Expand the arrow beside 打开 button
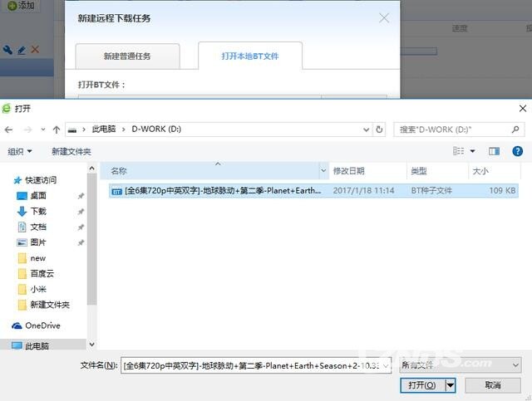Image resolution: width=532 pixels, height=401 pixels. [x=451, y=385]
